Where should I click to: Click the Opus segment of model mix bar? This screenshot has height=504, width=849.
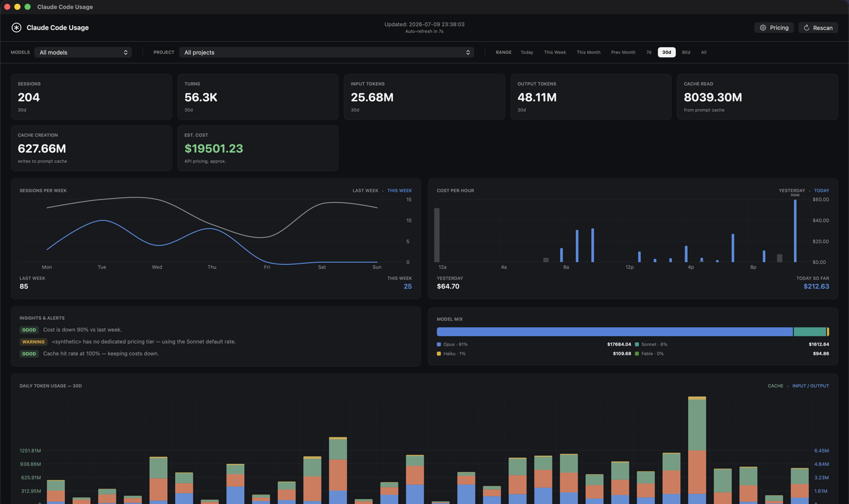[x=614, y=332]
